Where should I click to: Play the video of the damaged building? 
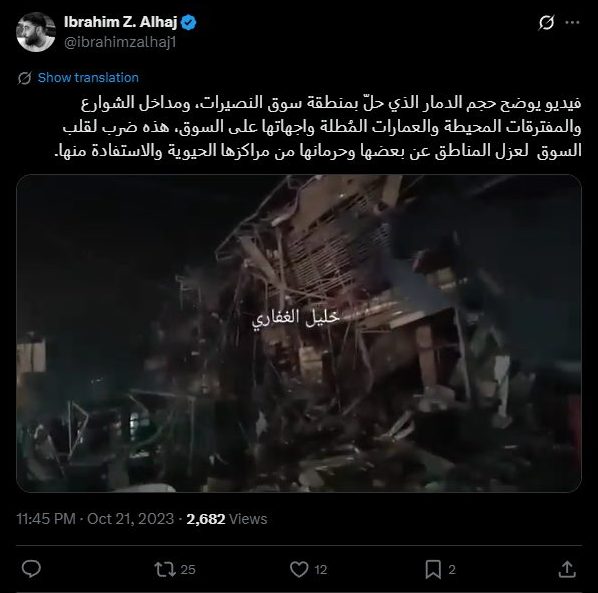click(x=299, y=333)
